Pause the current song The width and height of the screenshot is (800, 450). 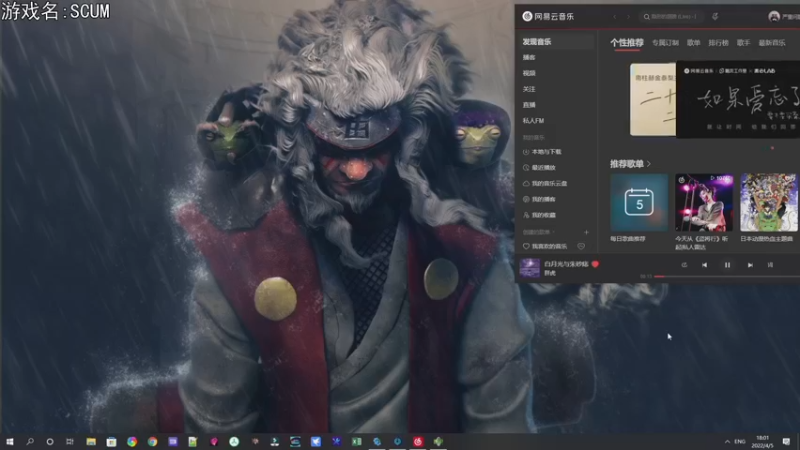pyautogui.click(x=727, y=265)
